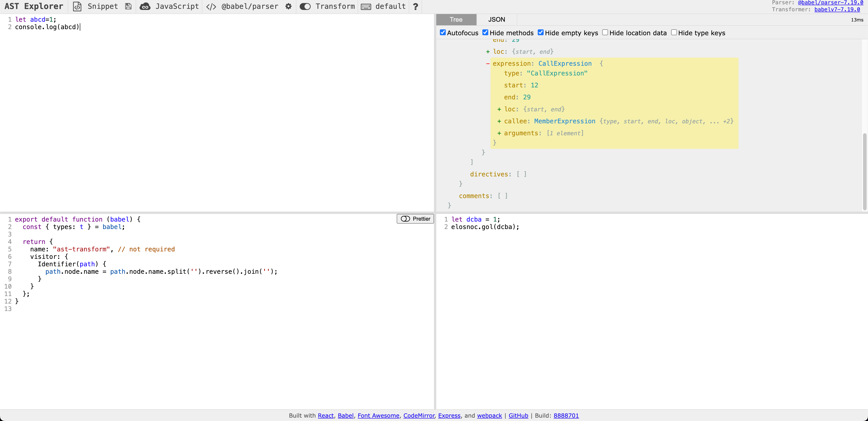Click the keyboard keymap icon

366,6
